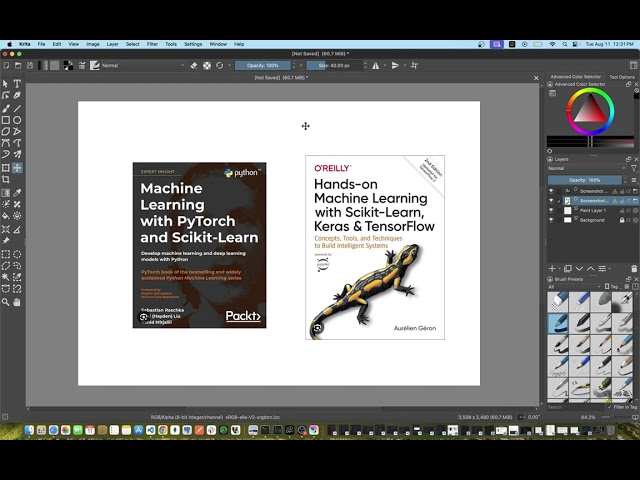Select the Transform tool
The width and height of the screenshot is (640, 480).
point(6,168)
